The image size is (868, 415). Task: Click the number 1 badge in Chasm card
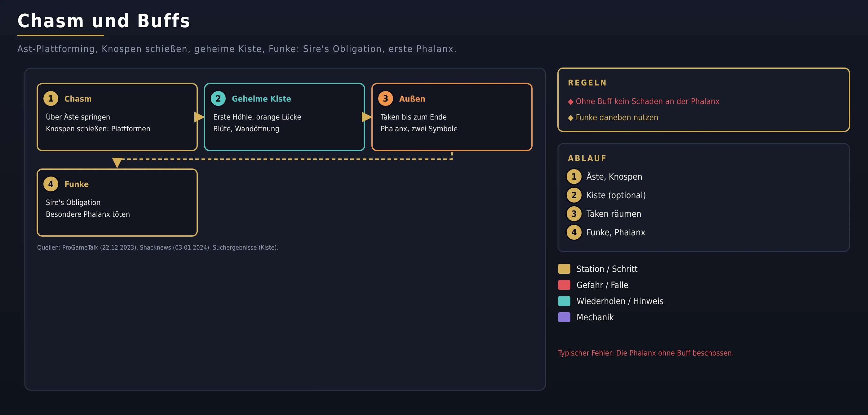point(51,98)
